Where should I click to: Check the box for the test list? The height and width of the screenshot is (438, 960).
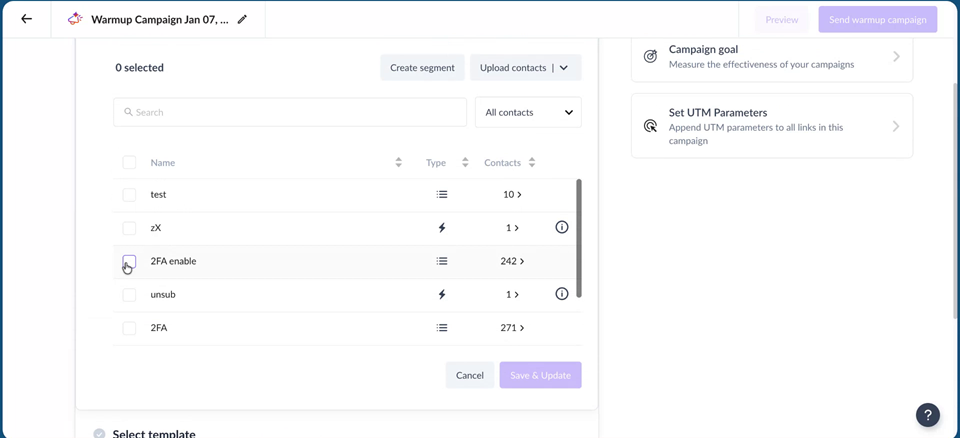129,195
